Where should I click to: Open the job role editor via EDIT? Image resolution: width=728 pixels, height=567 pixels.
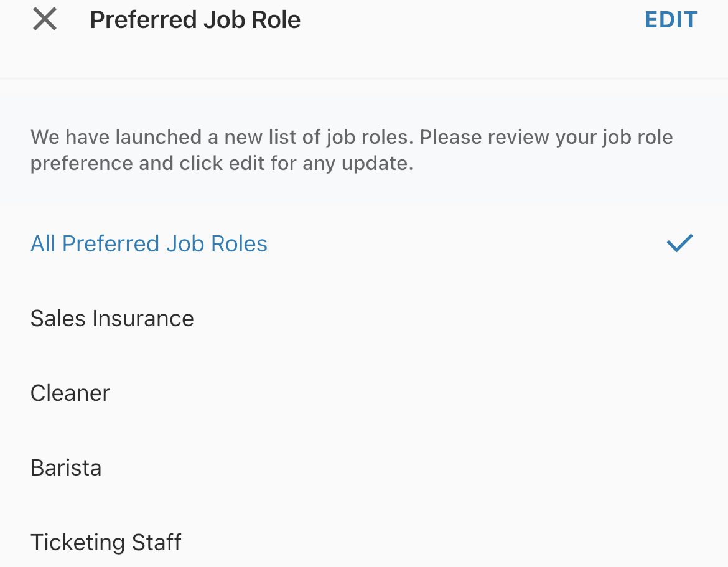point(671,19)
